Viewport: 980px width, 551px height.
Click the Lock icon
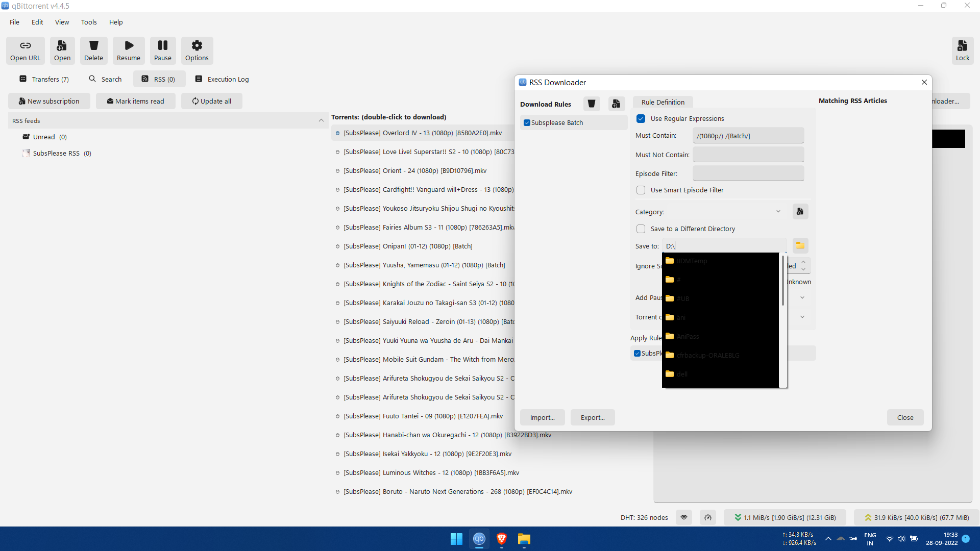point(963,50)
